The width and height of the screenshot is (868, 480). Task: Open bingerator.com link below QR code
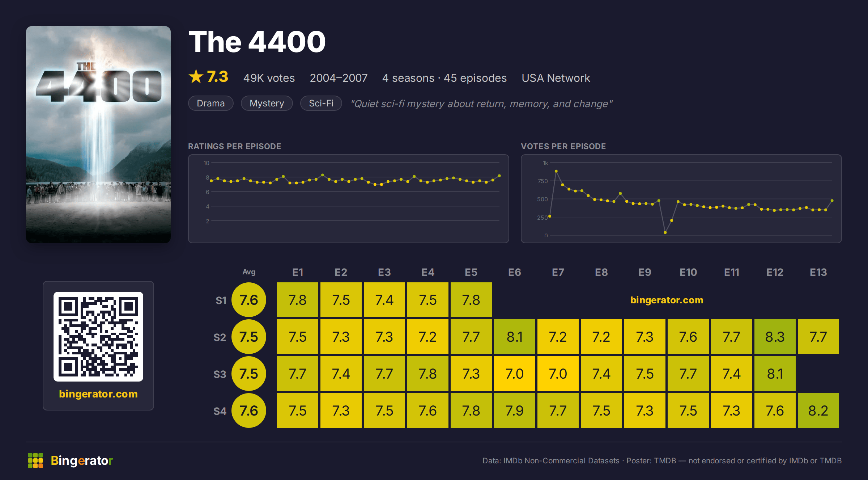[x=98, y=394]
